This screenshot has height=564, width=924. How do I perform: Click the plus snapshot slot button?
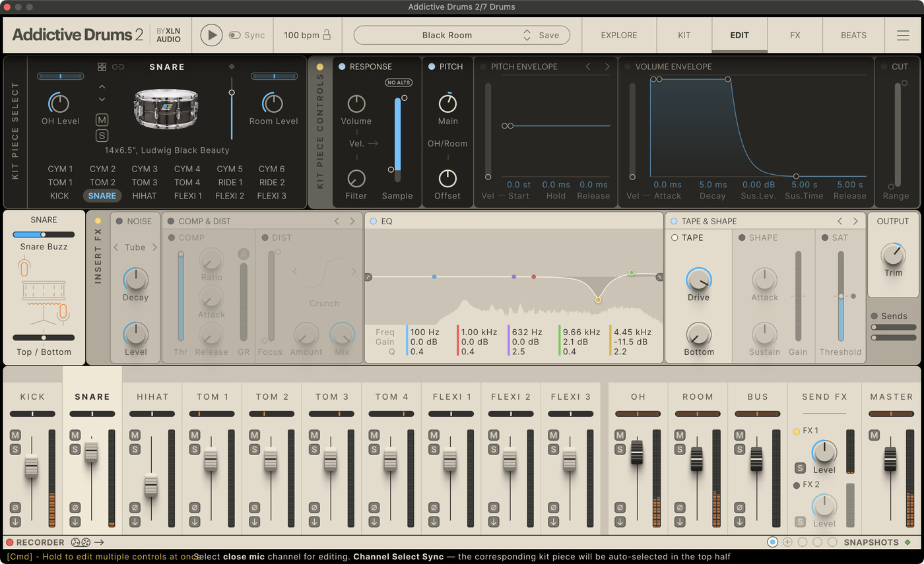click(787, 542)
